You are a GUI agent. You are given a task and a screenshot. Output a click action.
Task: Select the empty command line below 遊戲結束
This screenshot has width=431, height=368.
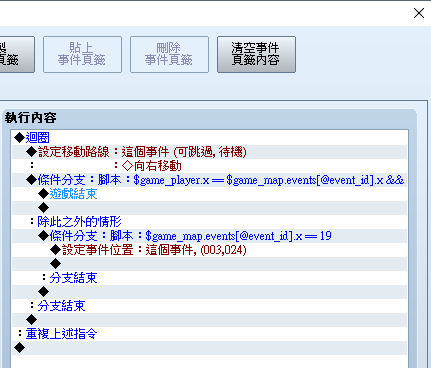209,208
